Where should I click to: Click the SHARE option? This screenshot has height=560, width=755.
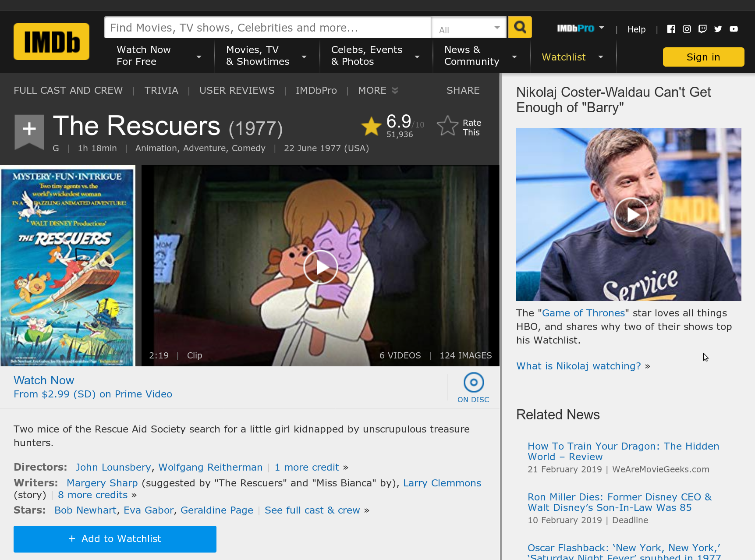(x=463, y=90)
